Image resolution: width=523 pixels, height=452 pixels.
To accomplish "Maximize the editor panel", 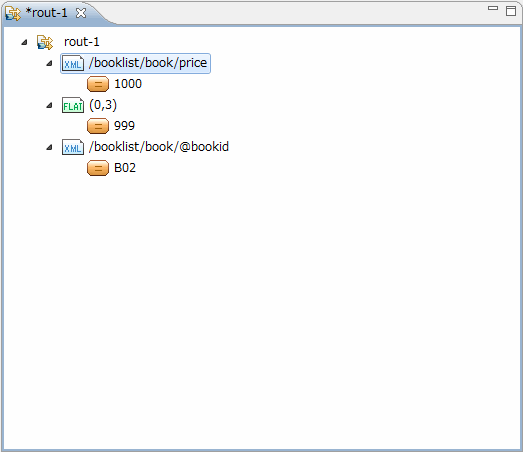I will (511, 11).
